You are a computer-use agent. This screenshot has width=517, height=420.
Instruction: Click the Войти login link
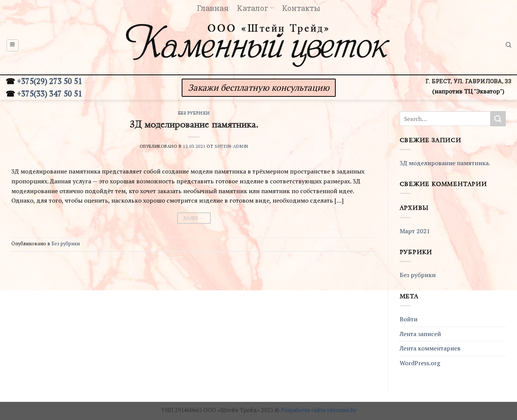[408, 319]
